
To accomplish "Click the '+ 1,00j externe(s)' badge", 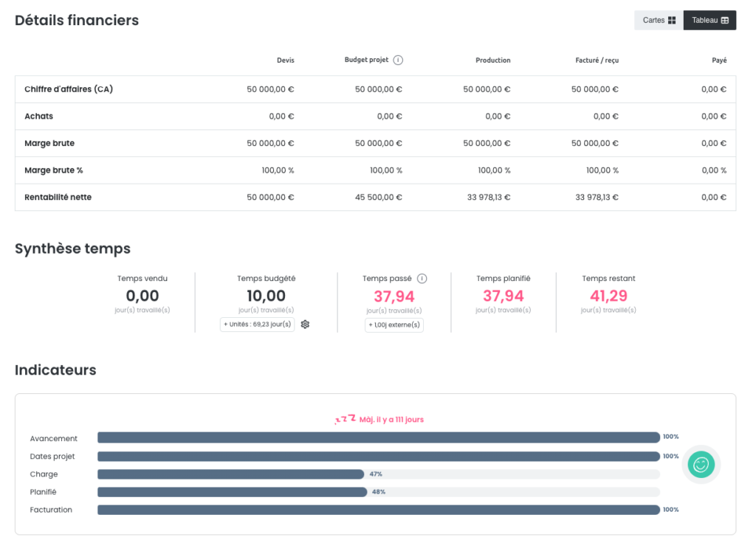I will click(394, 325).
